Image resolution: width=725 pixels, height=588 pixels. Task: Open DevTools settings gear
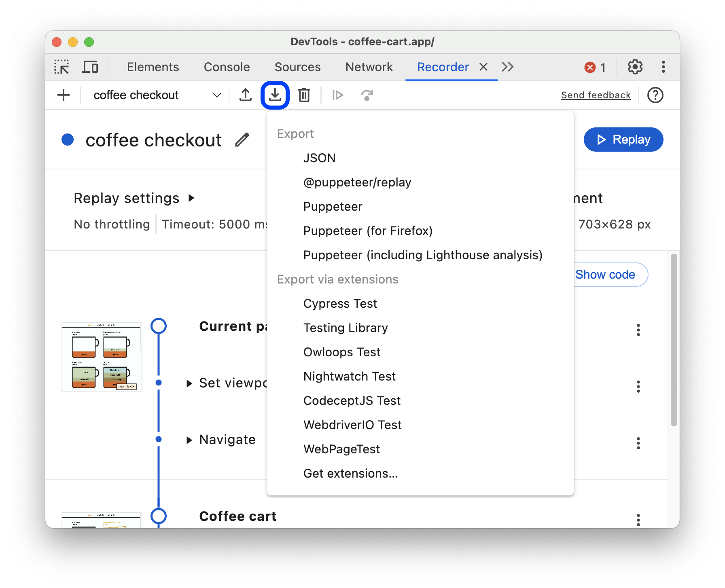635,67
